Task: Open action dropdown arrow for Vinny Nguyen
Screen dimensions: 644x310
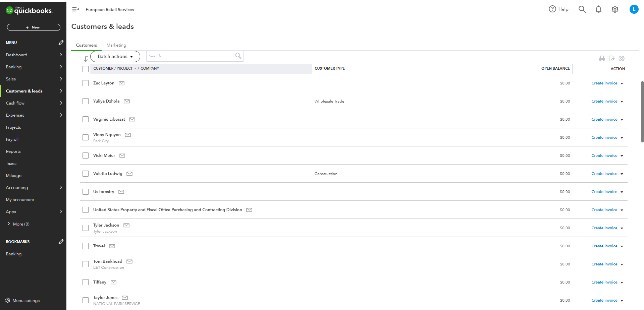Action: tap(622, 138)
